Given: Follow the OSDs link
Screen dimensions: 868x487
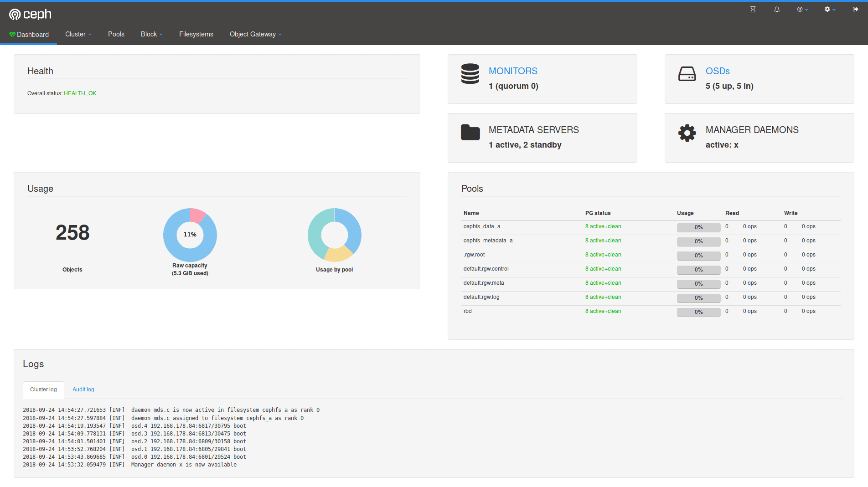Looking at the screenshot, I should pyautogui.click(x=718, y=71).
